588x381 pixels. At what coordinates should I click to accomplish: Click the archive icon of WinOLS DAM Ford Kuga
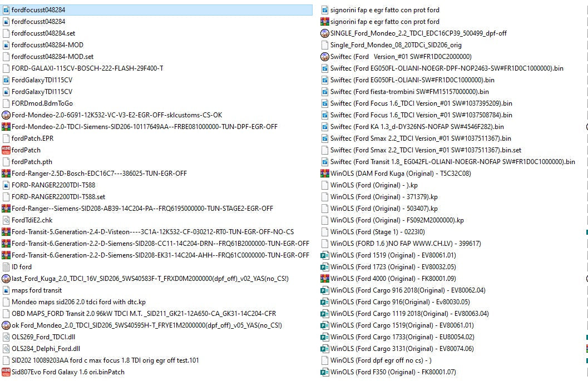point(325,174)
